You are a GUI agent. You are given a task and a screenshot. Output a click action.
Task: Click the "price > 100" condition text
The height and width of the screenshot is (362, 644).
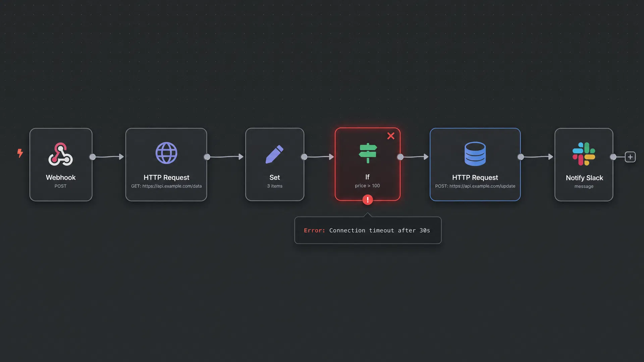tap(368, 186)
